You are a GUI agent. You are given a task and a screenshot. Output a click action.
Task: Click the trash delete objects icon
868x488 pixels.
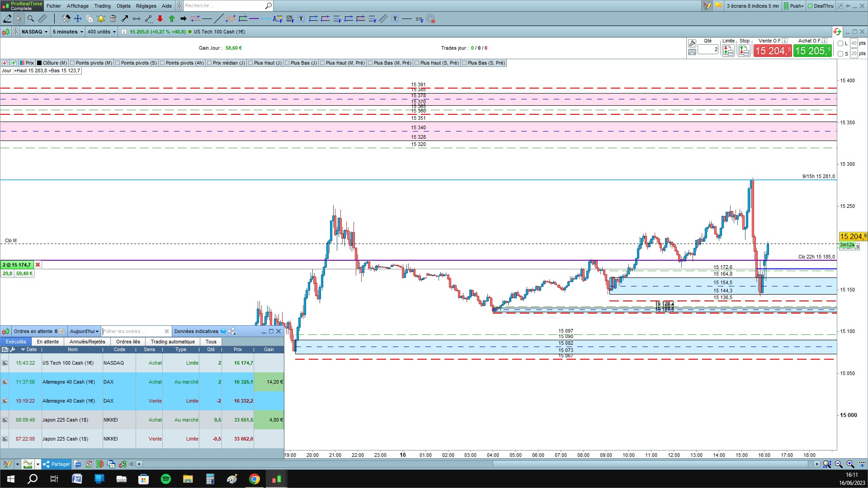coord(113,19)
